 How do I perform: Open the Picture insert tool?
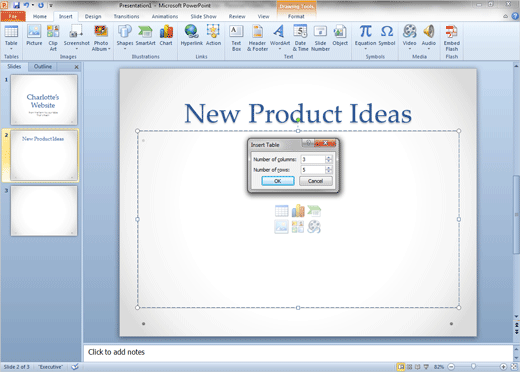pyautogui.click(x=34, y=36)
